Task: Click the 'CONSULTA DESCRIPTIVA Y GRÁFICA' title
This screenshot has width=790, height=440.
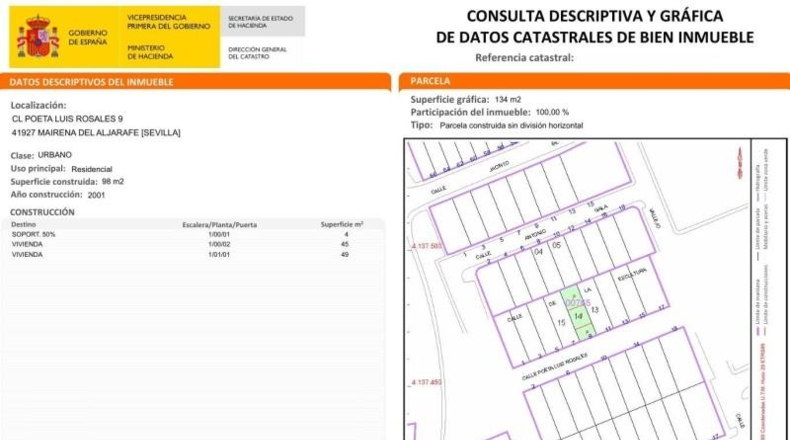Action: (x=595, y=16)
